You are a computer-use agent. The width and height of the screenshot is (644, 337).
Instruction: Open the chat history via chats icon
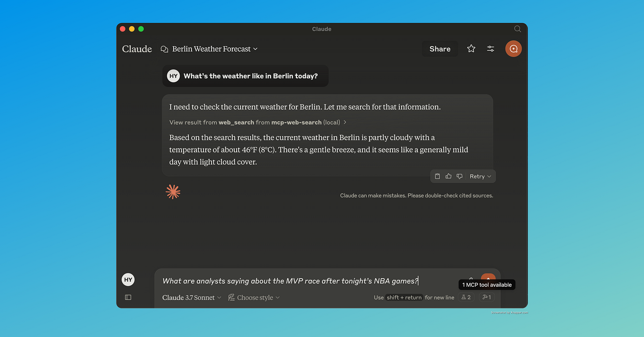tap(164, 49)
